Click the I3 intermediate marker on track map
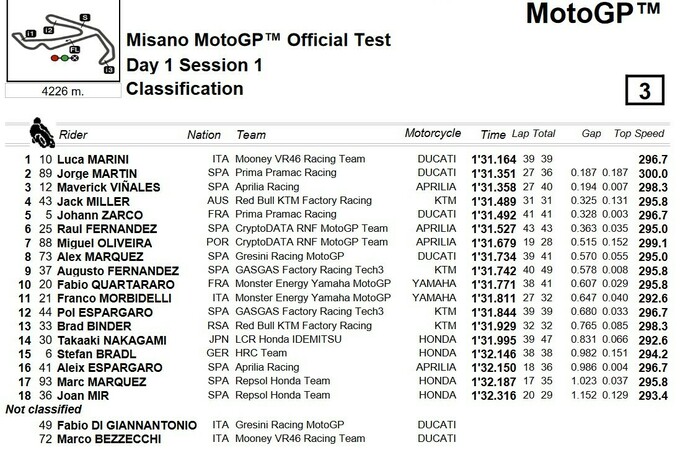 click(x=108, y=70)
